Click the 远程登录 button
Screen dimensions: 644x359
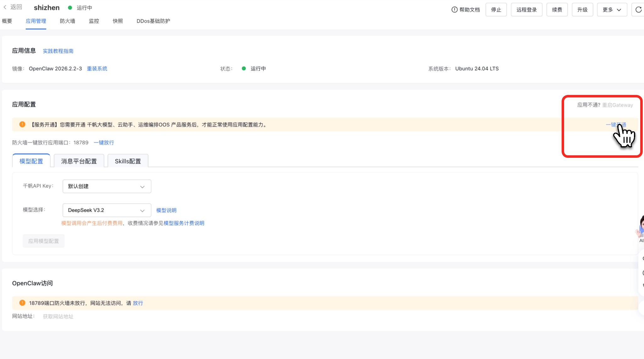click(x=526, y=10)
